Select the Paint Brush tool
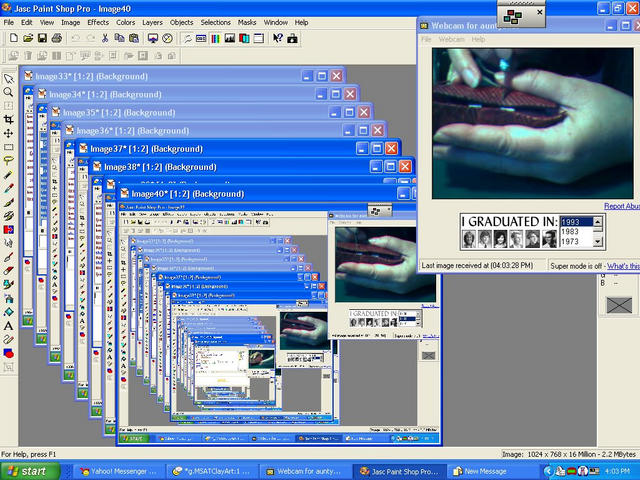The image size is (640, 480). tap(8, 202)
